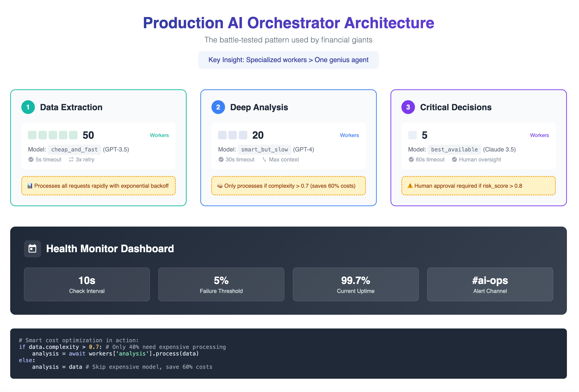Click the (GPT-3.5) model text
This screenshot has height=392, width=579.
pyautogui.click(x=116, y=150)
